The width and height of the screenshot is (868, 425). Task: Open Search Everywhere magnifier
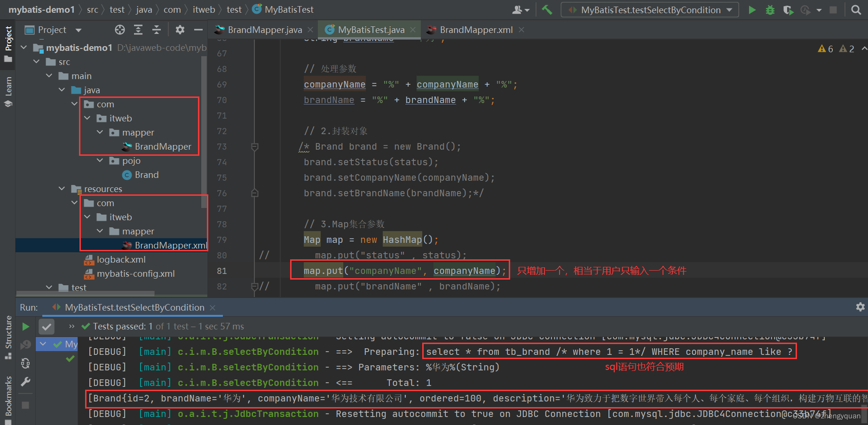[856, 10]
